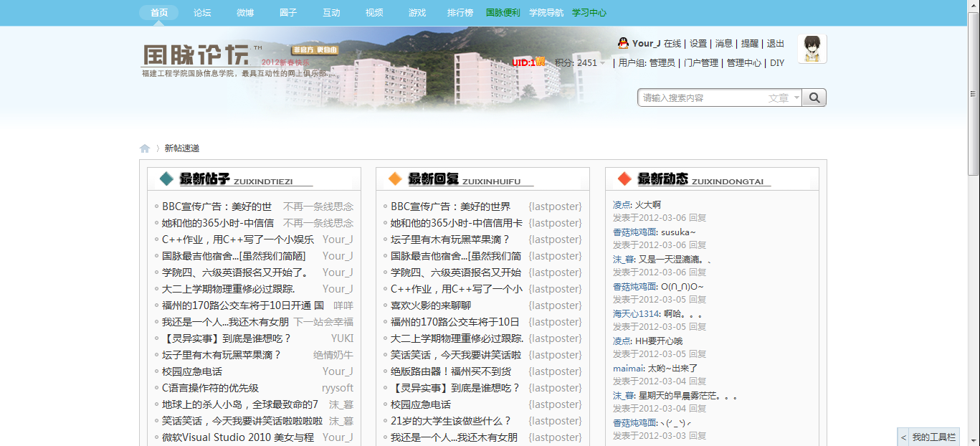Screen dimensions: 980x446
Task: Click the 退出 logout link
Action: pos(776,44)
